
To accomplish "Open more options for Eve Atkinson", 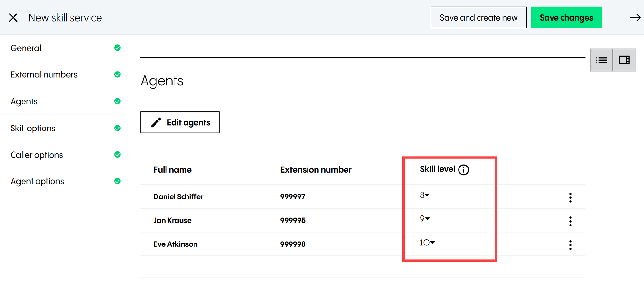I will [570, 245].
